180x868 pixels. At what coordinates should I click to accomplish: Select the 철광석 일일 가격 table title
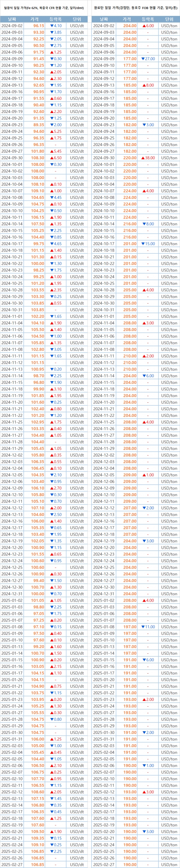coord(44,8)
